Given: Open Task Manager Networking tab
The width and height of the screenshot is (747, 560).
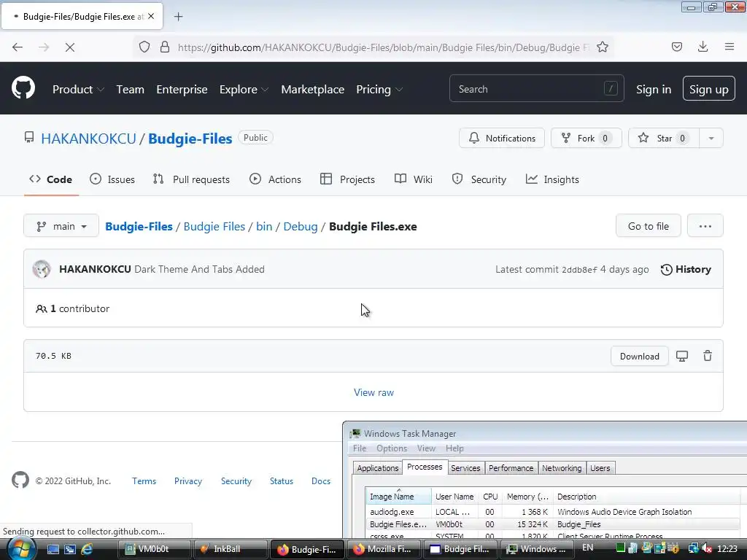Looking at the screenshot, I should point(562,468).
